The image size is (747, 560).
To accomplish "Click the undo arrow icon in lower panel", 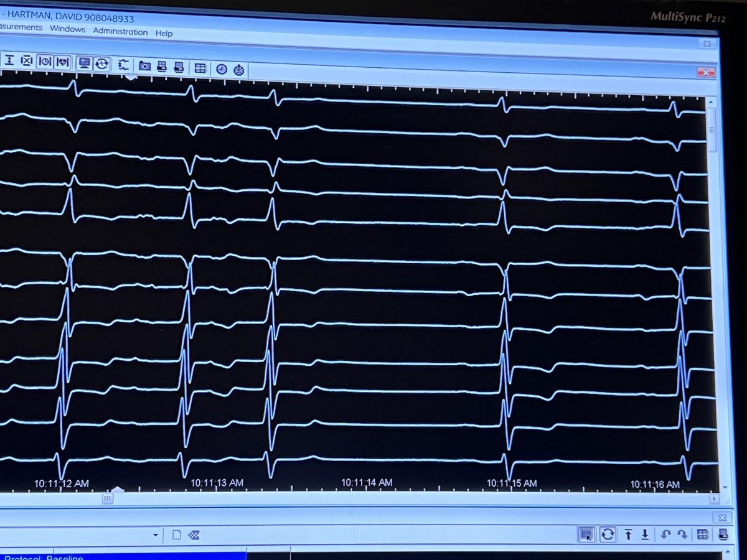I will click(x=667, y=534).
